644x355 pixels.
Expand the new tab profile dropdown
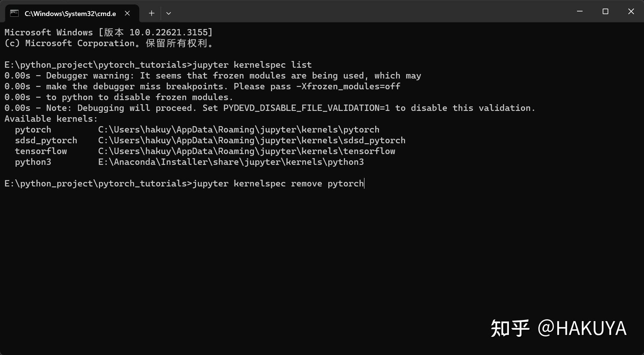click(x=169, y=13)
